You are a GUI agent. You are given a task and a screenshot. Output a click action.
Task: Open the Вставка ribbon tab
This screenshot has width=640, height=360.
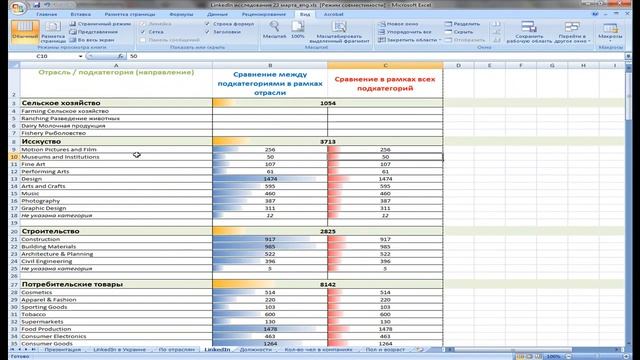(80, 14)
